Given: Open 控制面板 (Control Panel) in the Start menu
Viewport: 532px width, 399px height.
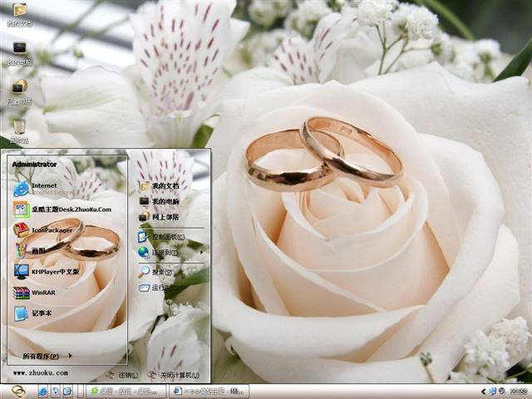Looking at the screenshot, I should tap(161, 236).
